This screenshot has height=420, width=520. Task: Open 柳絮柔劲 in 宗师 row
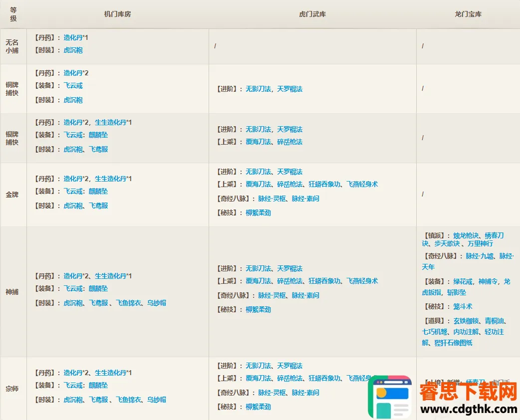tap(258, 407)
